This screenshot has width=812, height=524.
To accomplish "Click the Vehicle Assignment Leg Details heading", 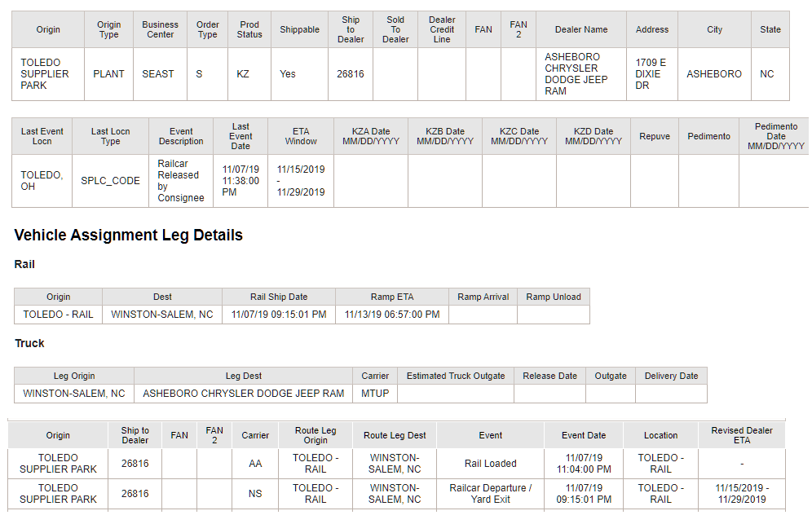I will click(129, 235).
